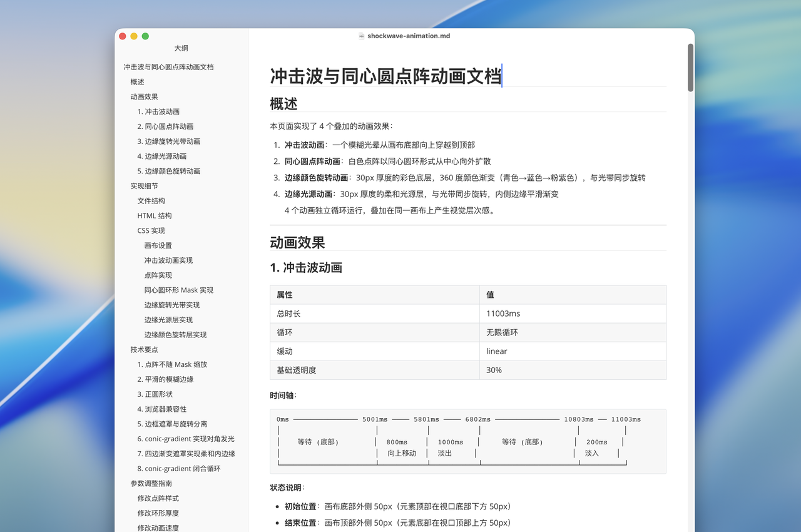The height and width of the screenshot is (532, 801).
Task: Select outline item 8. conic-gradient 闭合循环
Action: (179, 469)
